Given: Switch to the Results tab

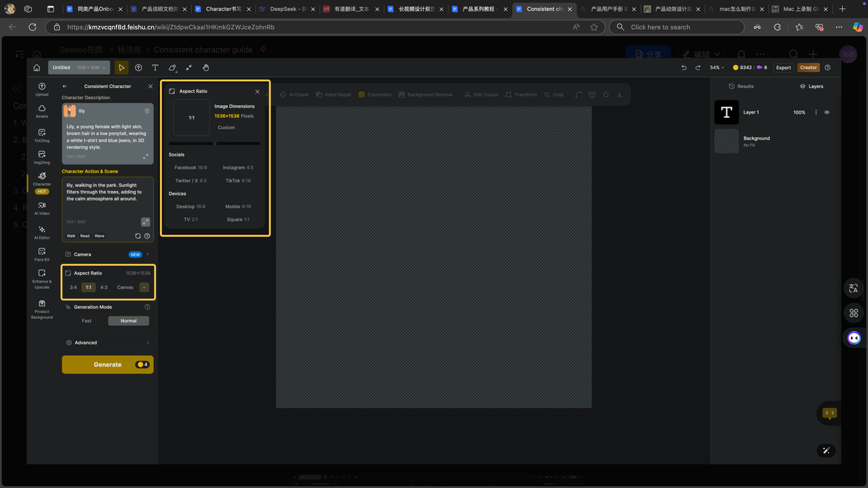Looking at the screenshot, I should pos(741,86).
